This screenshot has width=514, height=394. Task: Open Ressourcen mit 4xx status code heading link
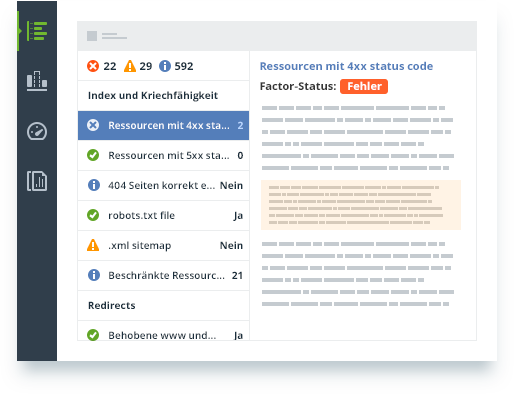[346, 66]
